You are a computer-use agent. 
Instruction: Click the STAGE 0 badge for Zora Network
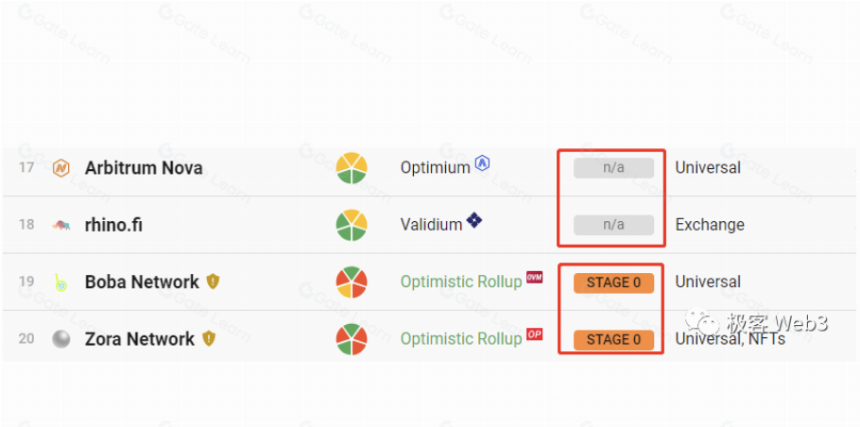pyautogui.click(x=614, y=340)
